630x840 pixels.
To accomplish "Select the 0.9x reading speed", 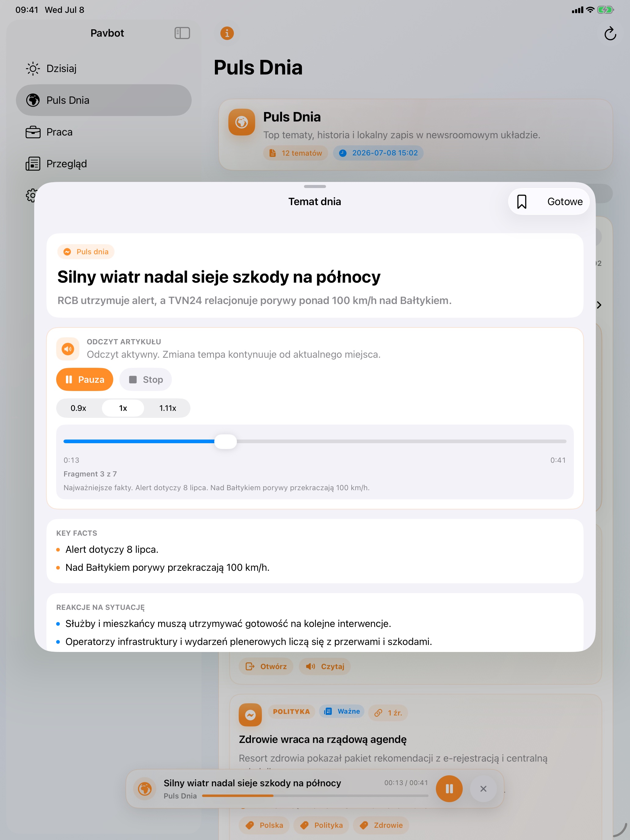I will [x=79, y=408].
